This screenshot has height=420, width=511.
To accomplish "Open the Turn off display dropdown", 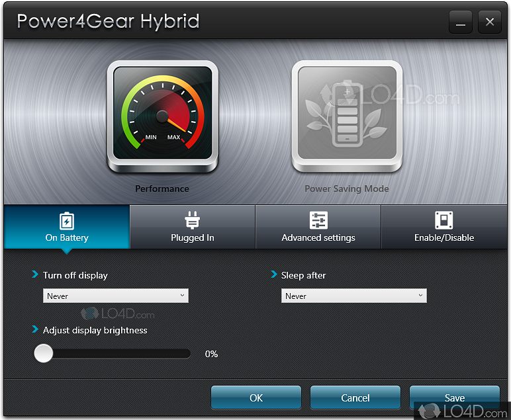I will 116,296.
